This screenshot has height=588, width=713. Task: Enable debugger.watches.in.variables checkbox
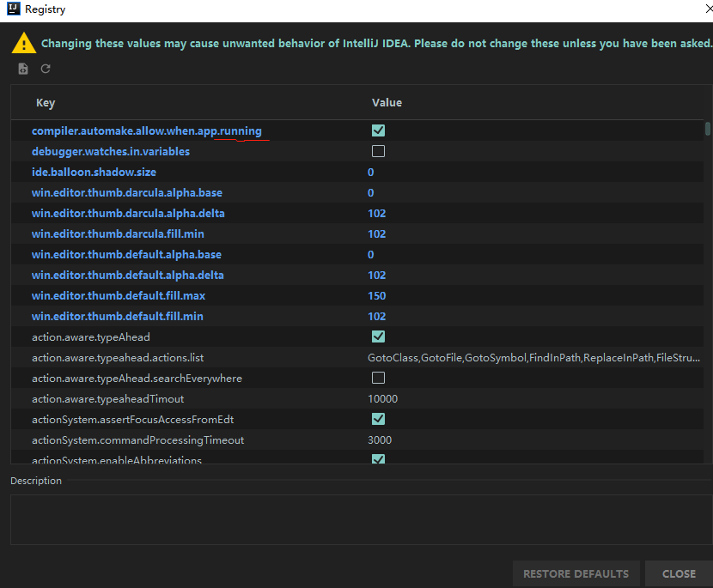point(378,151)
